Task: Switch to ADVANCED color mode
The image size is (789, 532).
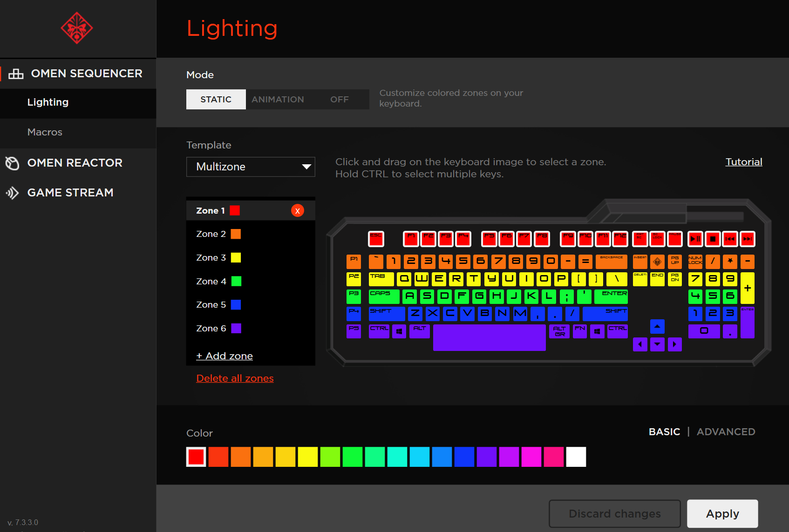Action: (x=726, y=432)
